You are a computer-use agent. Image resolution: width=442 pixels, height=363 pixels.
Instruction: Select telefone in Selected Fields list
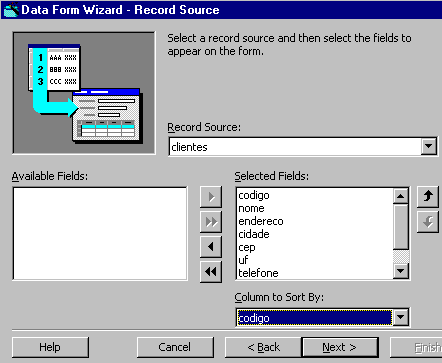(x=258, y=273)
